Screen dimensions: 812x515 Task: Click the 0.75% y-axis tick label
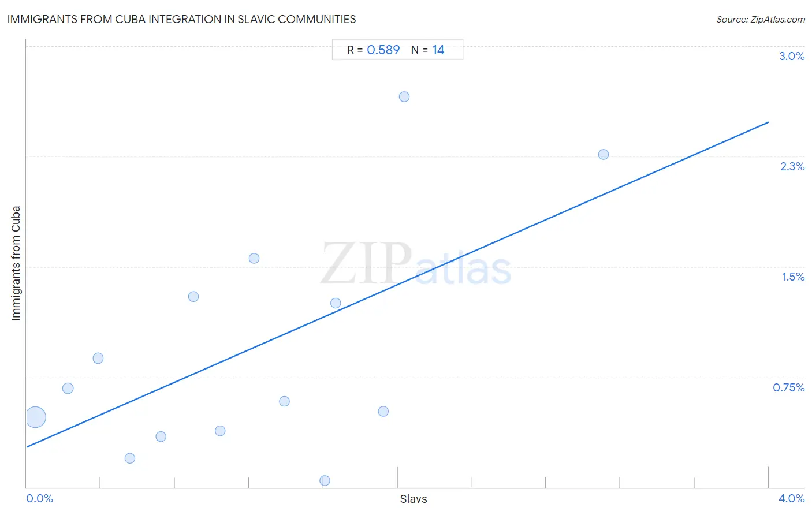point(789,387)
